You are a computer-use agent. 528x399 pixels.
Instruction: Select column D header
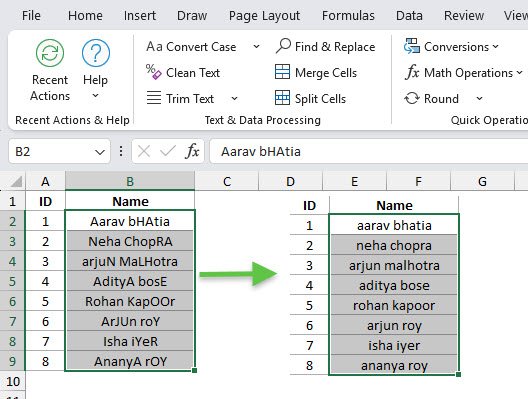[x=290, y=181]
